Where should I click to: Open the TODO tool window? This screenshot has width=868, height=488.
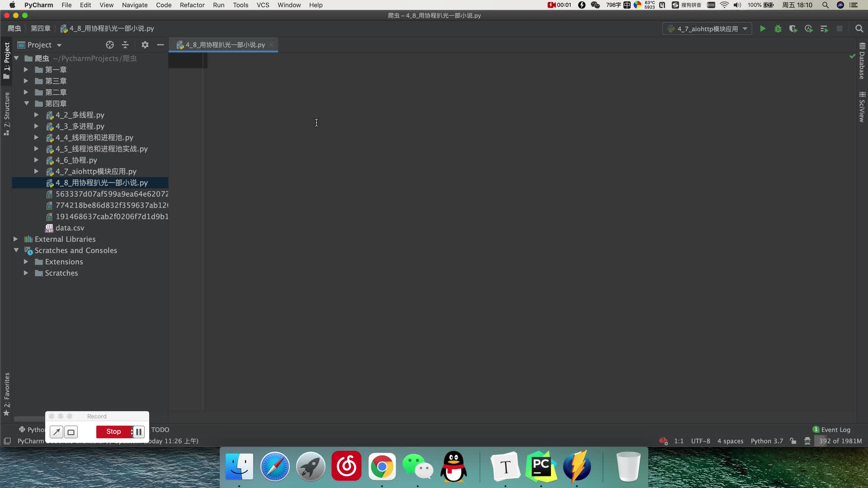(160, 430)
